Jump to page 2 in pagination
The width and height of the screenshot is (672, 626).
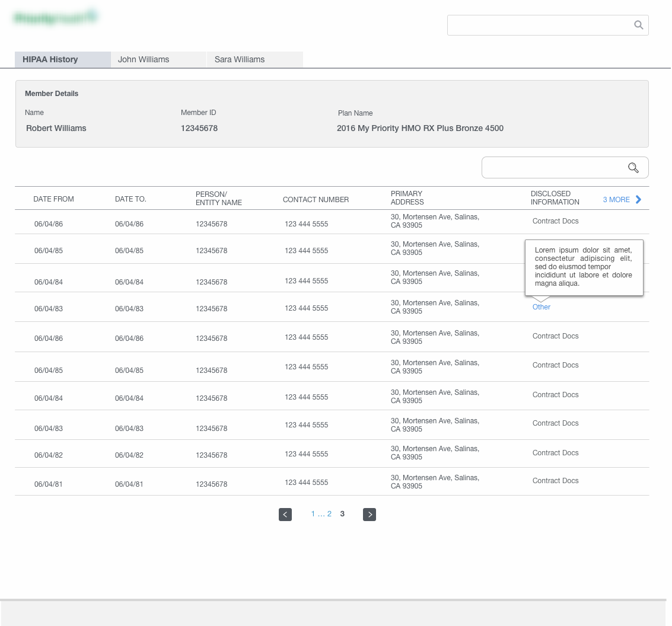tap(329, 514)
